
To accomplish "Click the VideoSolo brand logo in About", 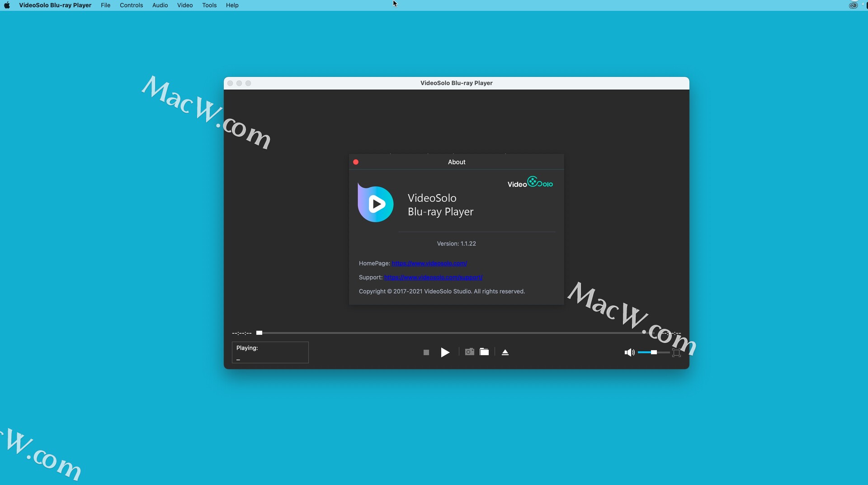I will (x=530, y=182).
